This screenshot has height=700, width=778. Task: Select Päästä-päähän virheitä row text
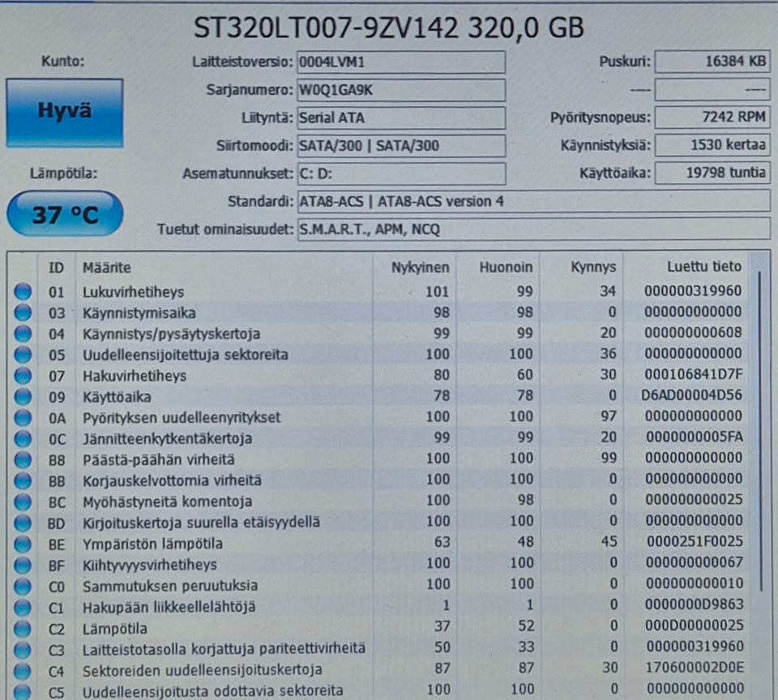point(158,459)
